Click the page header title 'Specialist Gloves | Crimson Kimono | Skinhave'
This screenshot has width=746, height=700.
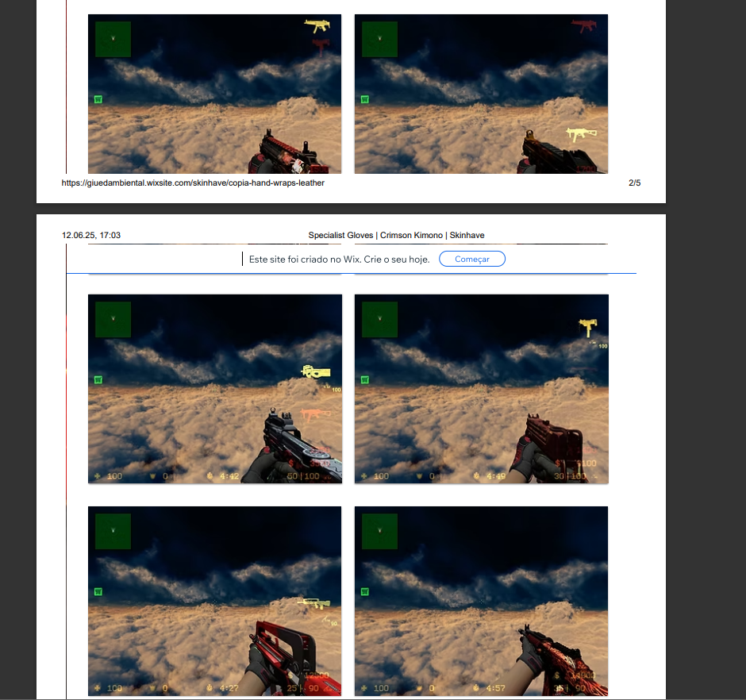[x=396, y=235]
